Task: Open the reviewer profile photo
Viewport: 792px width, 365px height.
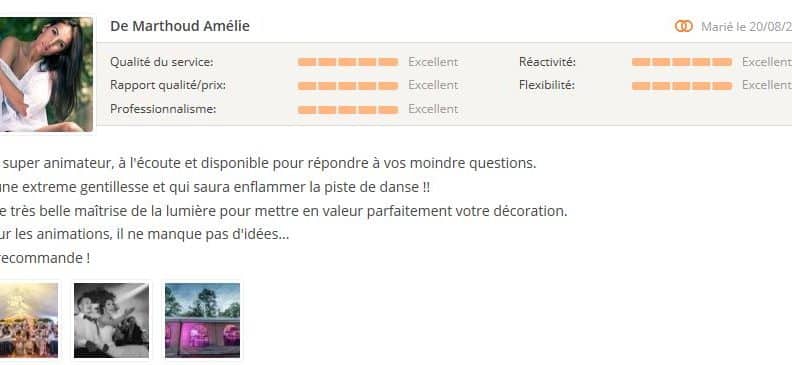Action: 46,74
